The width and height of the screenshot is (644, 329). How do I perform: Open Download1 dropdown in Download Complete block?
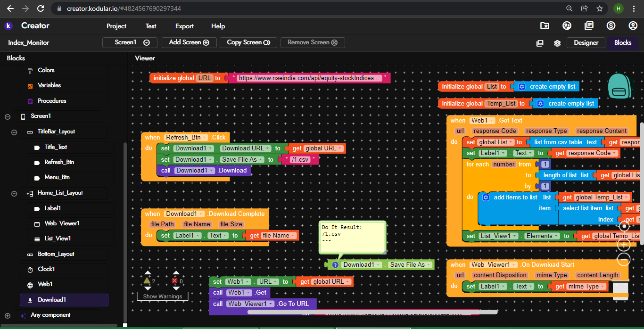[185, 214]
